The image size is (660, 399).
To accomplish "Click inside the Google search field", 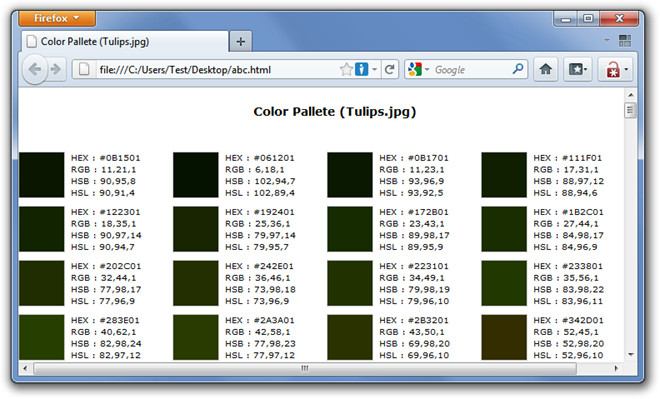I will pyautogui.click(x=471, y=69).
